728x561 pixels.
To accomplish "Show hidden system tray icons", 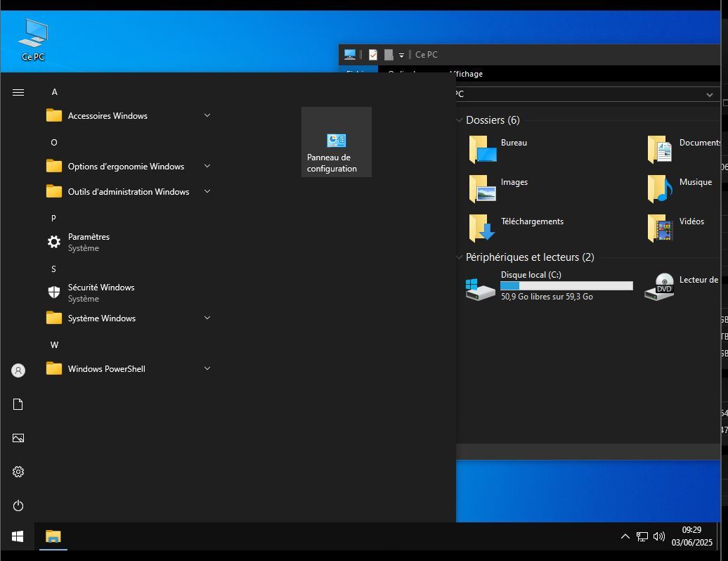I will click(x=625, y=536).
